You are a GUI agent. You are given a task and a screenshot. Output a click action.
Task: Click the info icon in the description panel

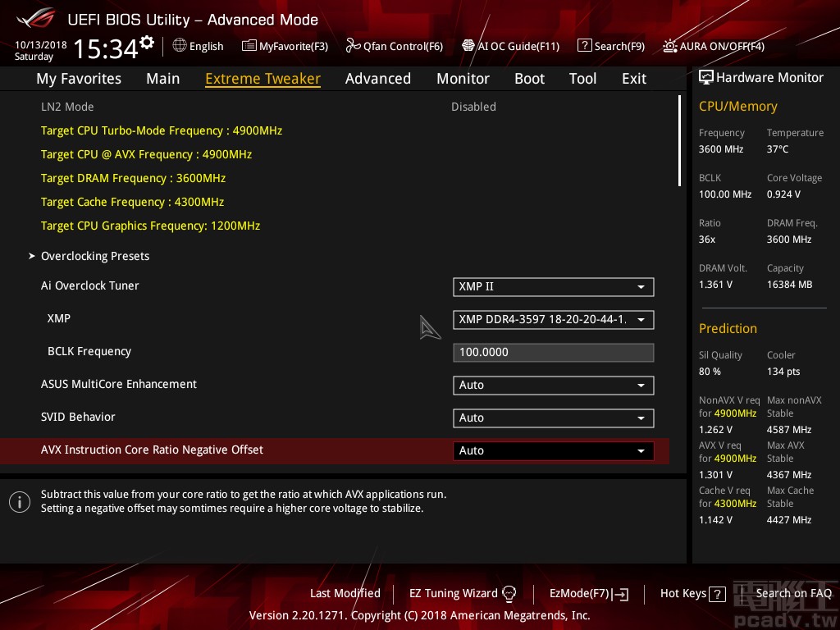click(x=20, y=501)
